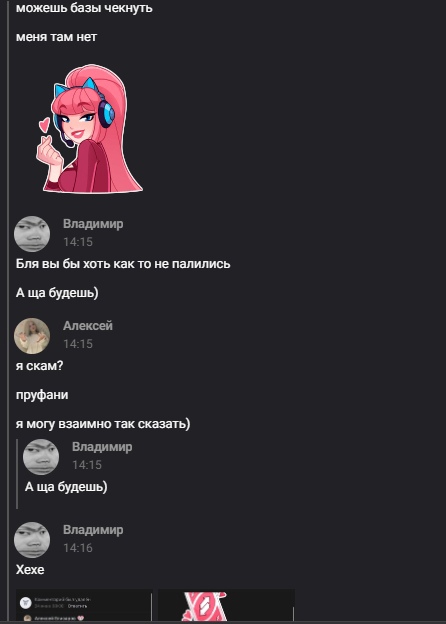
Task: Select the message 'можешь базы чекнуть'
Action: (84, 8)
